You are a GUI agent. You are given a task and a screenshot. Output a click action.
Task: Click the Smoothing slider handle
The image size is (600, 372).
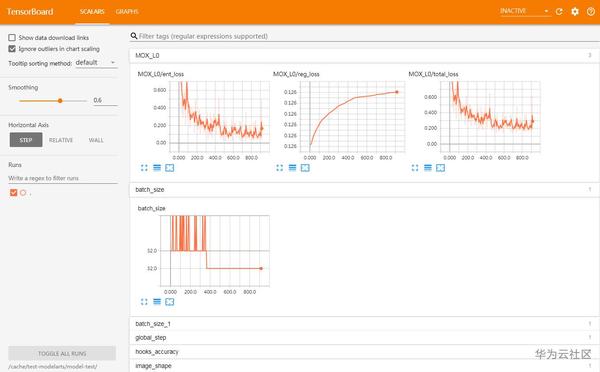click(60, 101)
